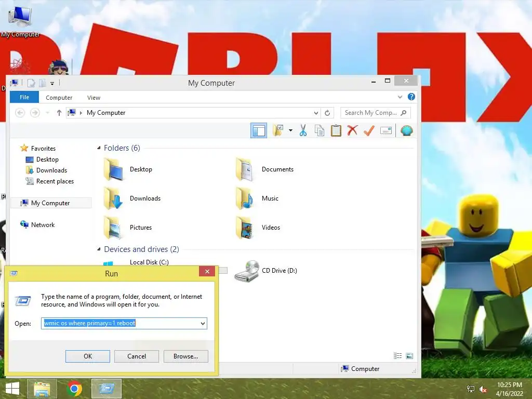Open the View ribbon tab
Viewport: 532px width, 399px height.
click(94, 98)
